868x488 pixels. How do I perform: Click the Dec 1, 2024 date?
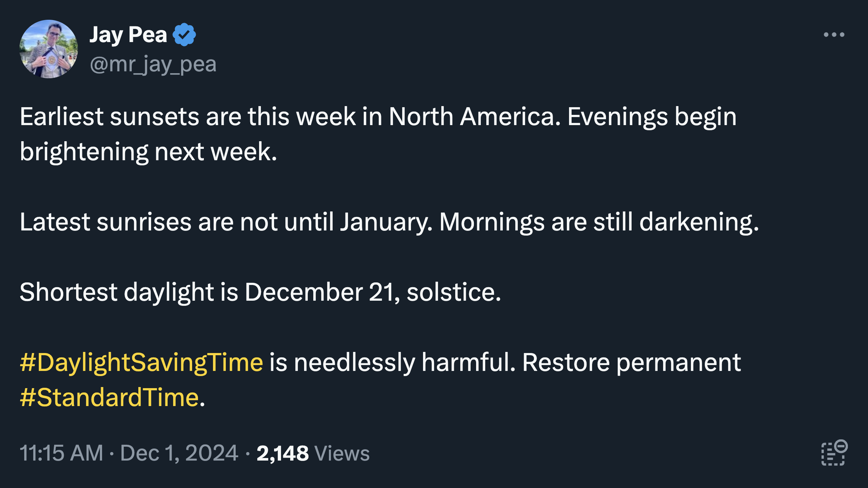179,453
